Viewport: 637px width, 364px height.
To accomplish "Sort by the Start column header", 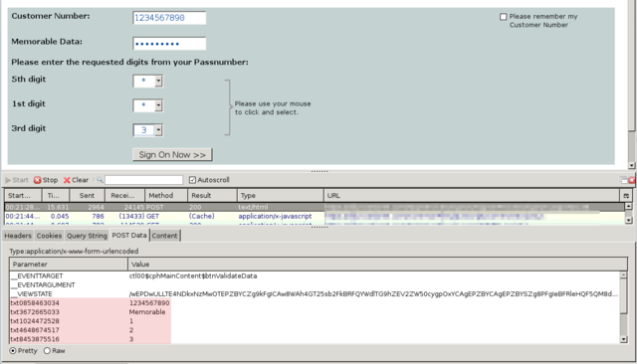I will [x=23, y=196].
